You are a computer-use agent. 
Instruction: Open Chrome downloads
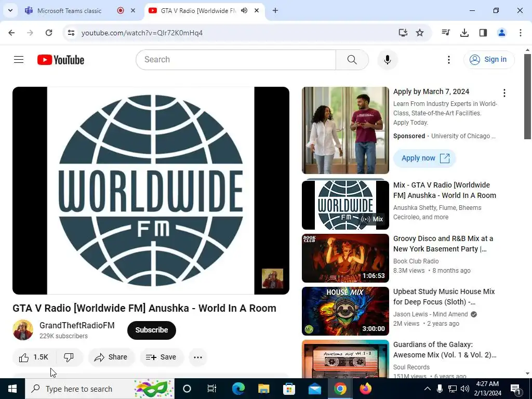[464, 33]
